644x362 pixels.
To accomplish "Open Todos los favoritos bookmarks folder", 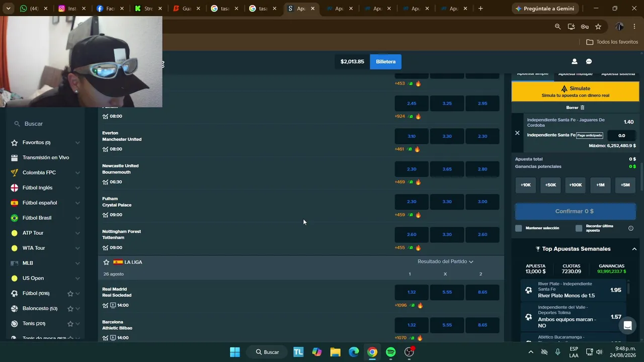I will 612,42.
